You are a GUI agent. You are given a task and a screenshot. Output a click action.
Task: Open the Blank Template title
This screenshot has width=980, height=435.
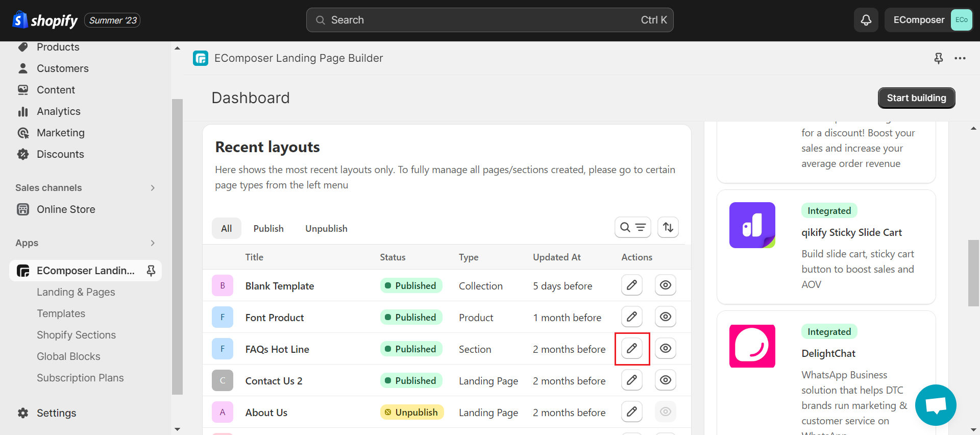[280, 286]
